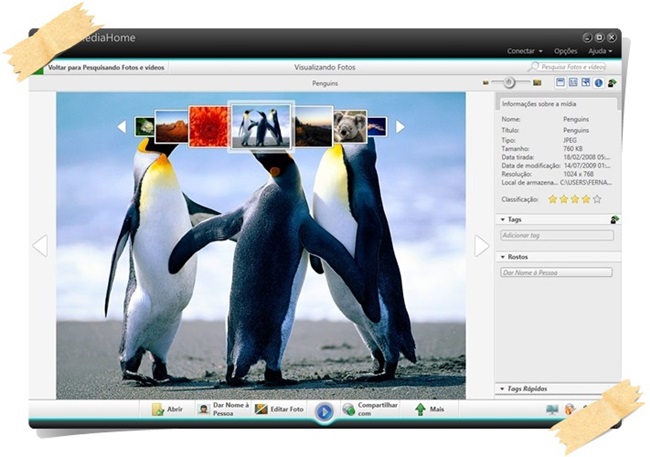
Task: Click the Editar Foto button
Action: 279,409
